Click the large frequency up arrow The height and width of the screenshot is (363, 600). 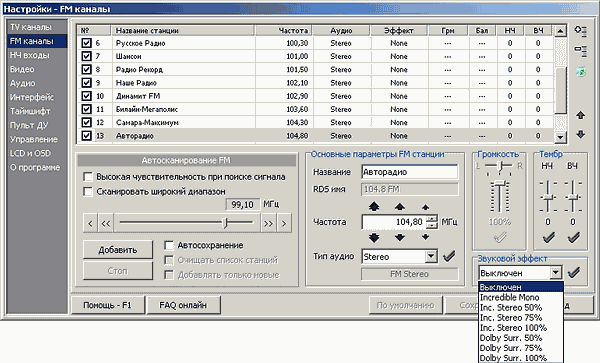point(374,207)
